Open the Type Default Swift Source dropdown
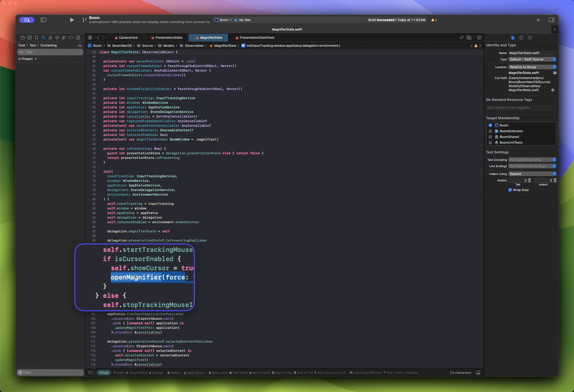Image resolution: width=574 pixels, height=392 pixels. pos(532,59)
